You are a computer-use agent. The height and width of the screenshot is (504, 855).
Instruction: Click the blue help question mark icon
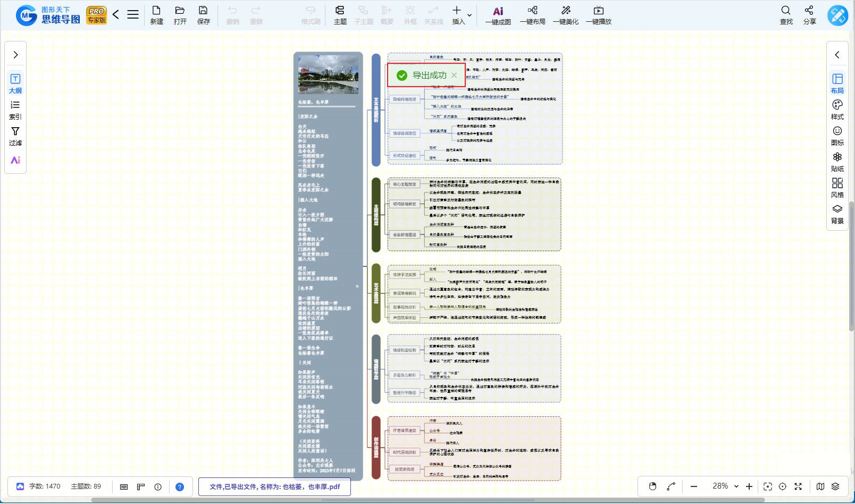point(180,486)
